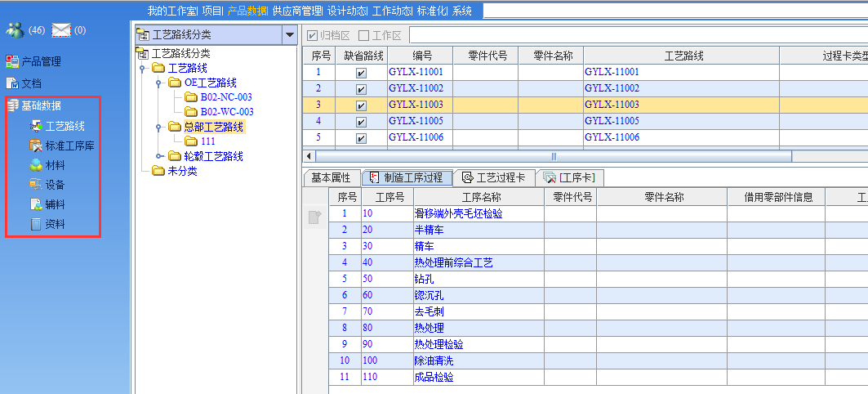Toggle 缺省路线 checkbox for GYLX-11006

(x=362, y=138)
